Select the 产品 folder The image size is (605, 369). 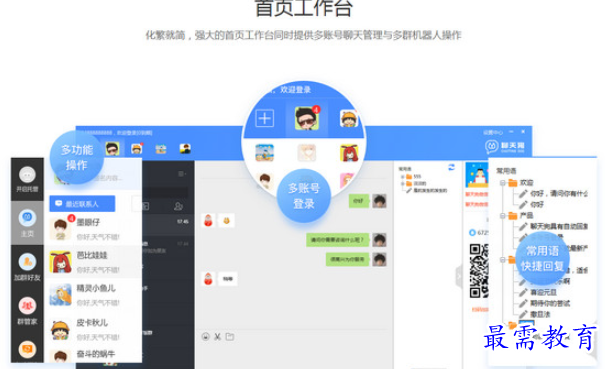tap(521, 215)
